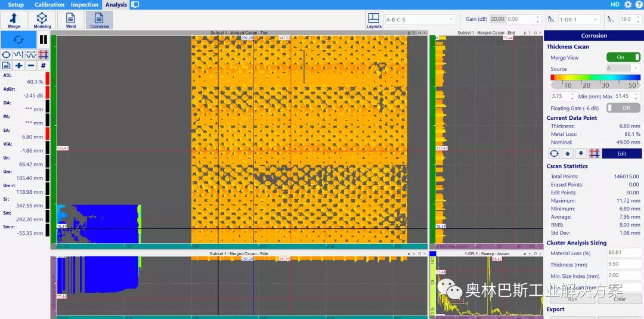The width and height of the screenshot is (644, 319).
Task: Pin the Merged Cscan - End view
Action: point(530,33)
